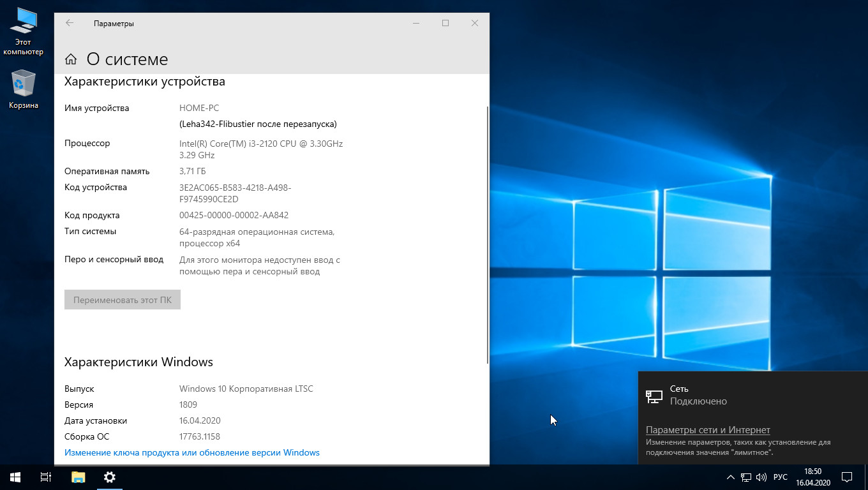Maximize the Параметры window
The height and width of the screenshot is (490, 868).
click(x=445, y=23)
